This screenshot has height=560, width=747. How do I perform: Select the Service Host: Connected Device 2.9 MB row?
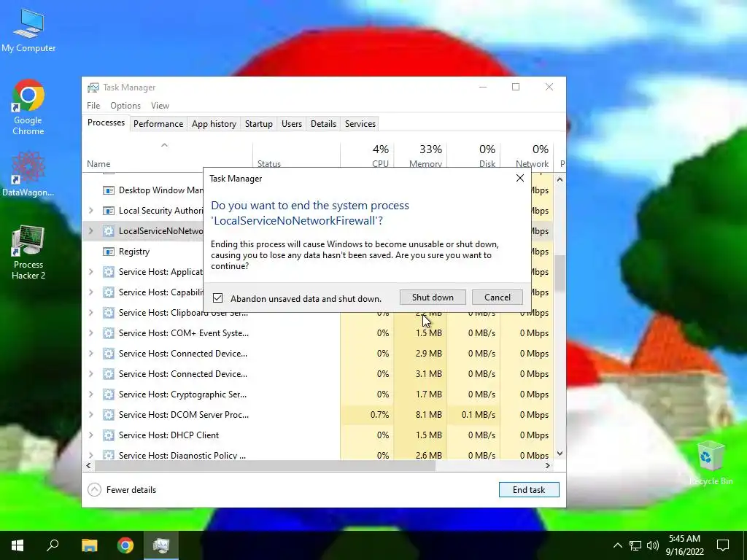(x=318, y=354)
